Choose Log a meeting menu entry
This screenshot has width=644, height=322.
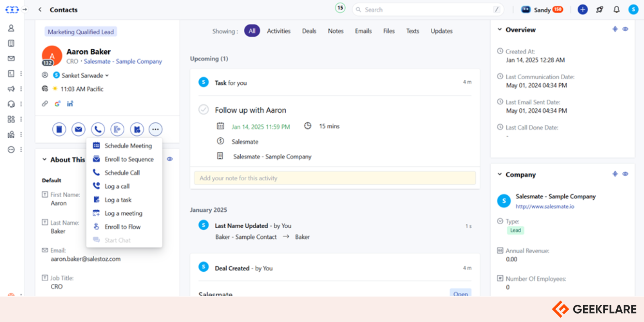(124, 213)
